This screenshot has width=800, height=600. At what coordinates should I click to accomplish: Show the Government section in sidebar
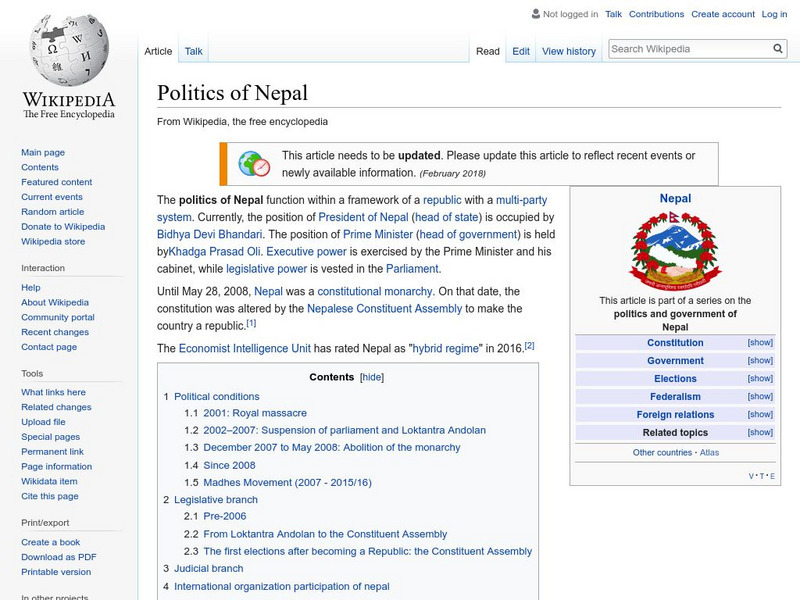(760, 360)
